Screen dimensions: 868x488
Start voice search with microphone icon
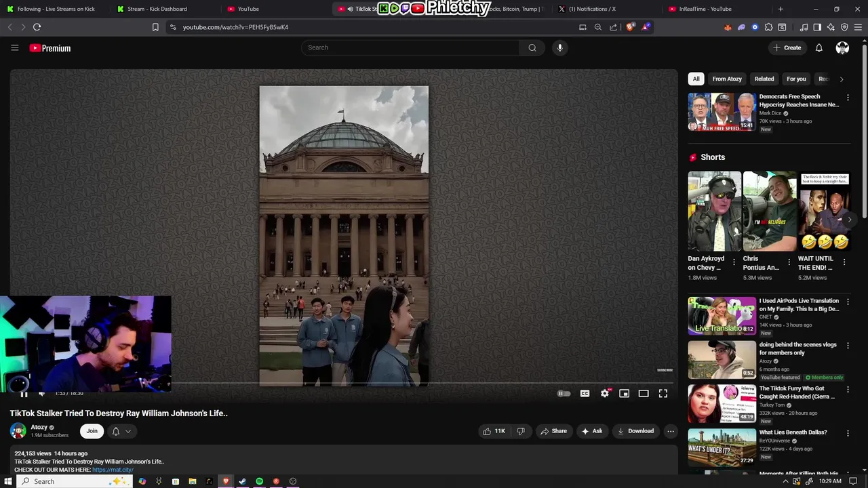(559, 47)
